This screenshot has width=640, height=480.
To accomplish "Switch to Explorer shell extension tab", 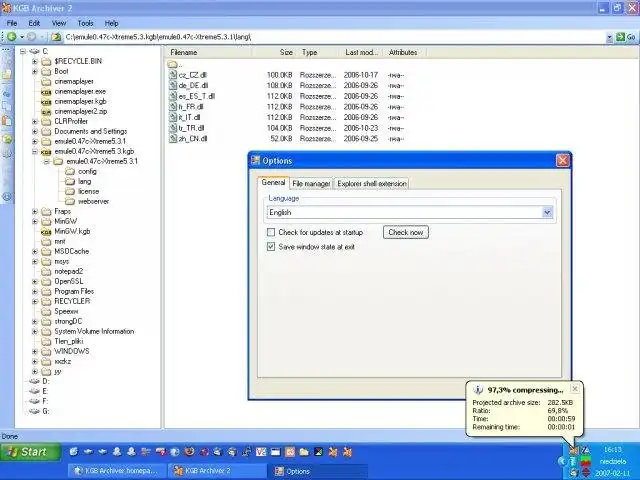I will coord(371,184).
